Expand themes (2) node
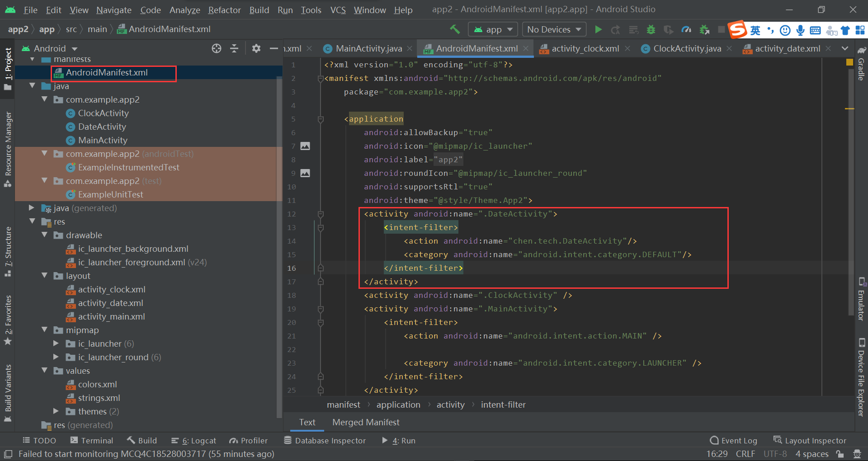The image size is (868, 461). click(x=56, y=411)
